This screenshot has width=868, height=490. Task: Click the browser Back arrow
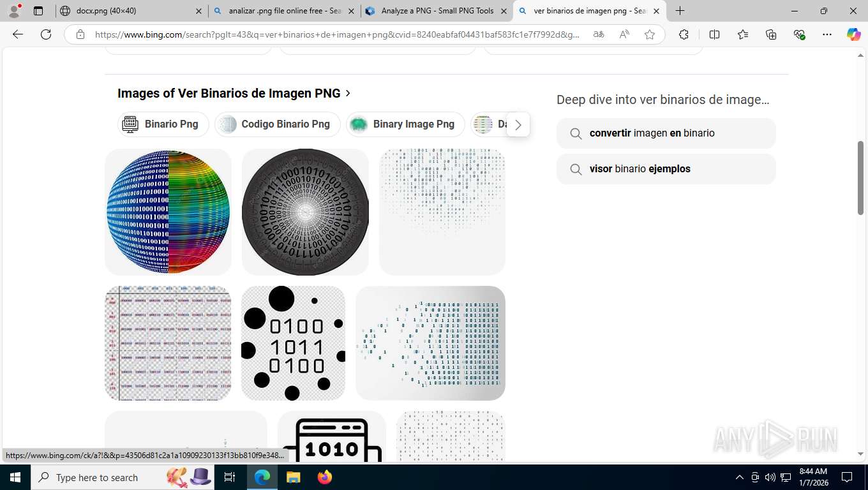point(18,34)
